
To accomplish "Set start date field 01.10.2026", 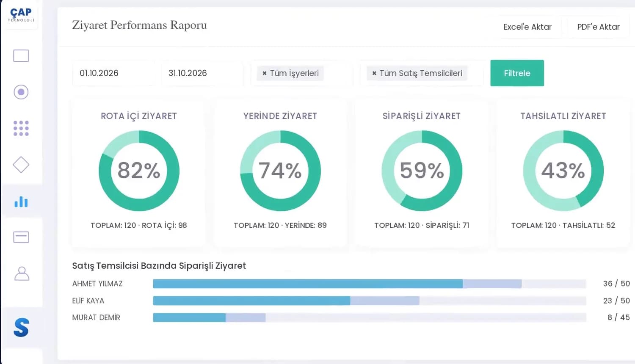I will (x=113, y=73).
